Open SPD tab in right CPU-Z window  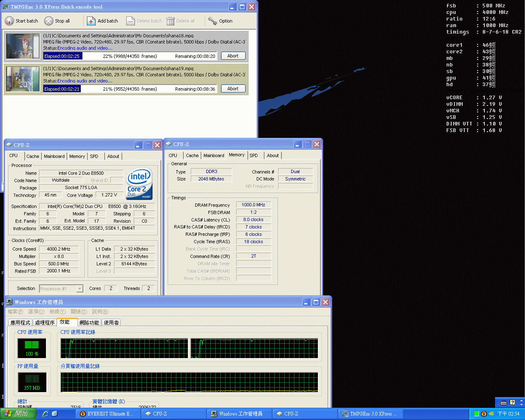(254, 155)
